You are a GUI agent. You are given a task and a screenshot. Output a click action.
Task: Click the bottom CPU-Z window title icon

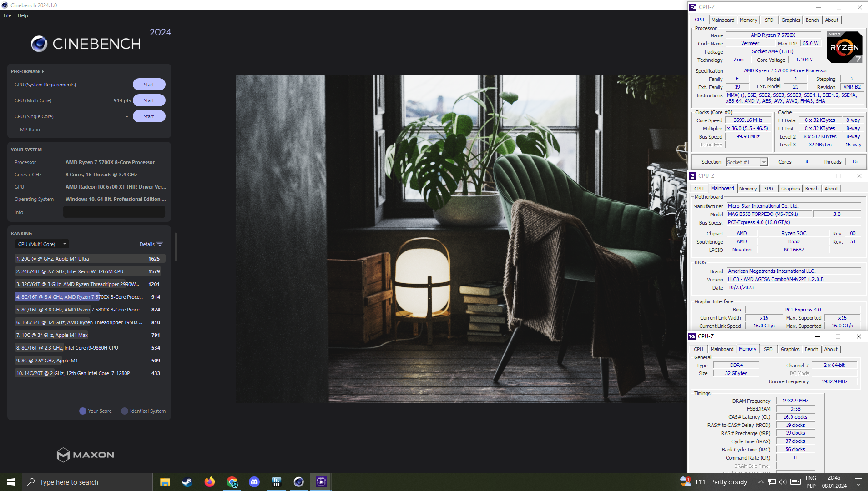coord(692,336)
